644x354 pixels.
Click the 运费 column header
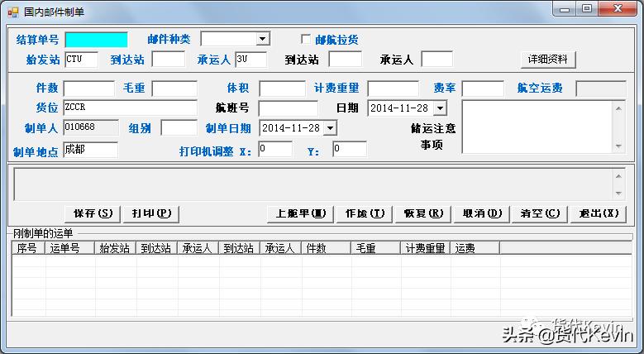475,248
